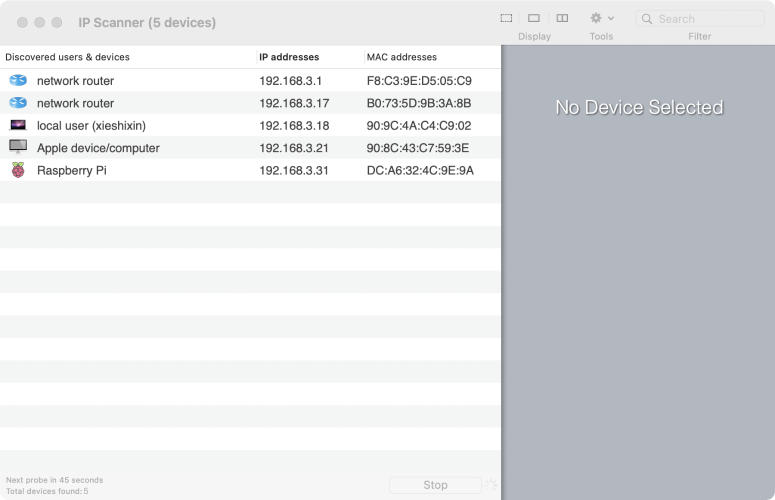775x500 pixels.
Task: Select MAC address DC:A6:32:4C:9E:9A
Action: point(420,170)
